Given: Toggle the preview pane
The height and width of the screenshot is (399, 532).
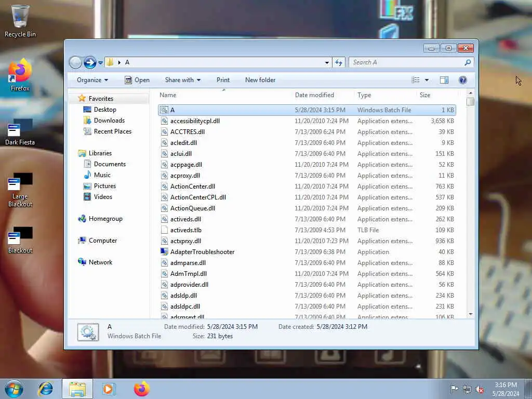Looking at the screenshot, I should coord(444,80).
